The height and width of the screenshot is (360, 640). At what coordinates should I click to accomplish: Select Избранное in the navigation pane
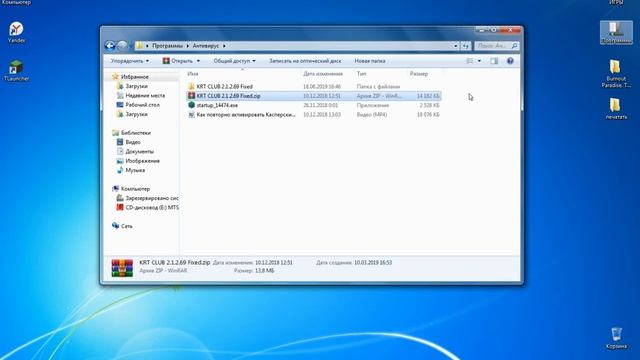click(135, 77)
